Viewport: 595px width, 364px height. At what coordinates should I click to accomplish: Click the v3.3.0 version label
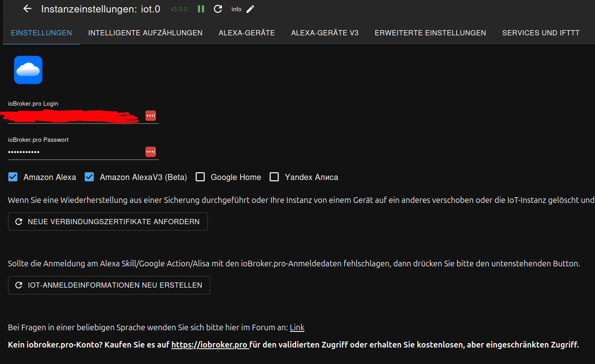179,9
